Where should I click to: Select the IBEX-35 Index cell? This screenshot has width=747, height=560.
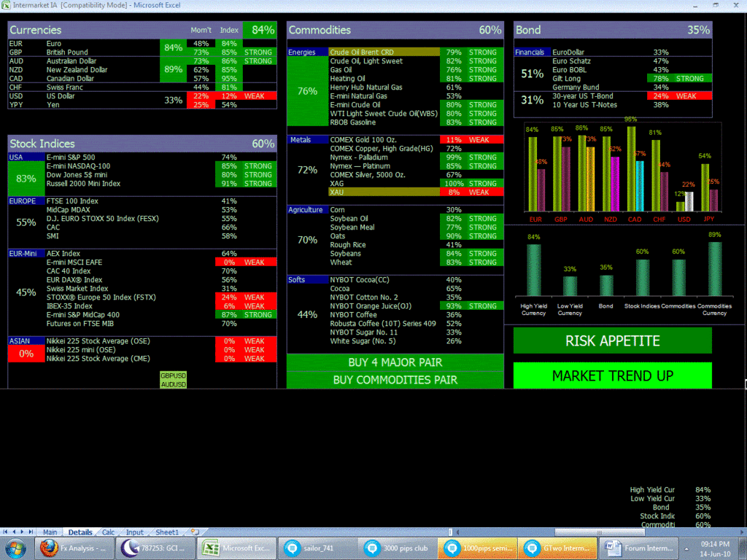click(x=69, y=306)
